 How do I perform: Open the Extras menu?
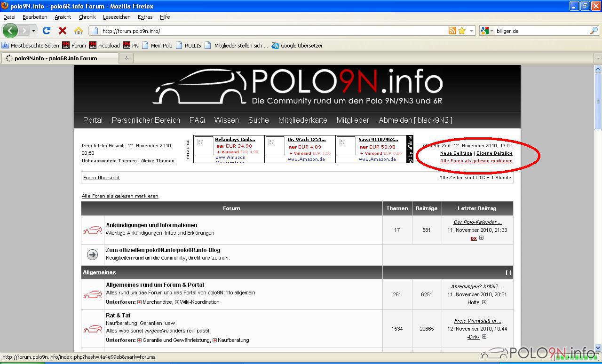[x=145, y=17]
